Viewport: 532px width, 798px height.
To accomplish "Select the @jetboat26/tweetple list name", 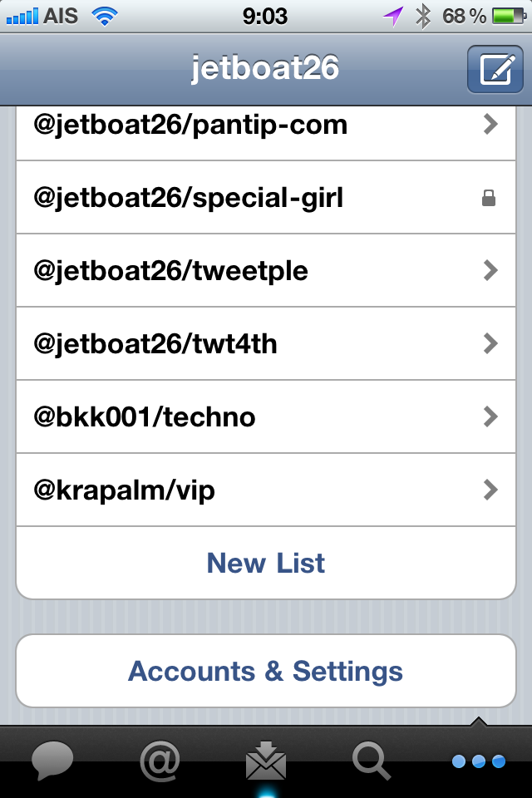I will 170,270.
